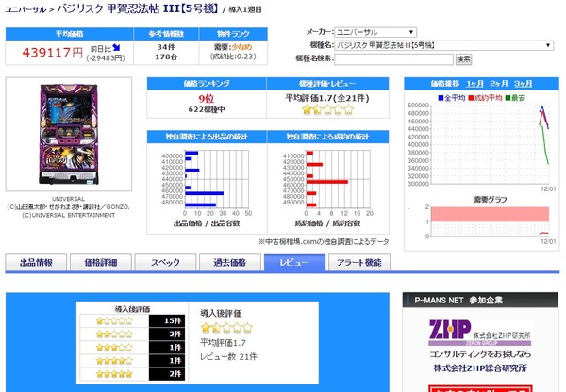This screenshot has width=566, height=392.
Task: Show the 2ヶ月 price trend
Action: 499,84
